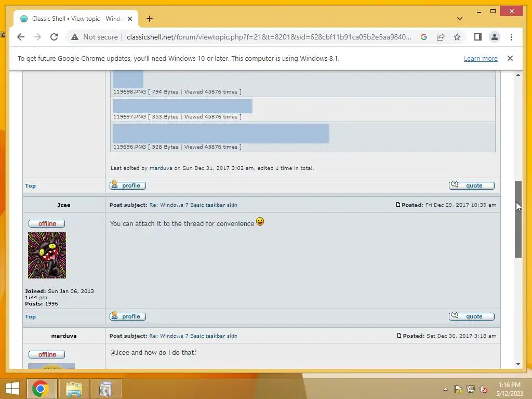Click the muted volume tray icon
The width and height of the screenshot is (532, 399).
tap(483, 389)
